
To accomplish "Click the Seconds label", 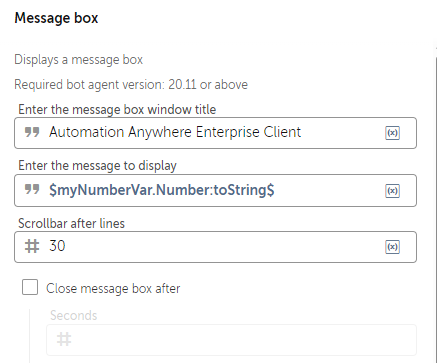I will (x=74, y=315).
